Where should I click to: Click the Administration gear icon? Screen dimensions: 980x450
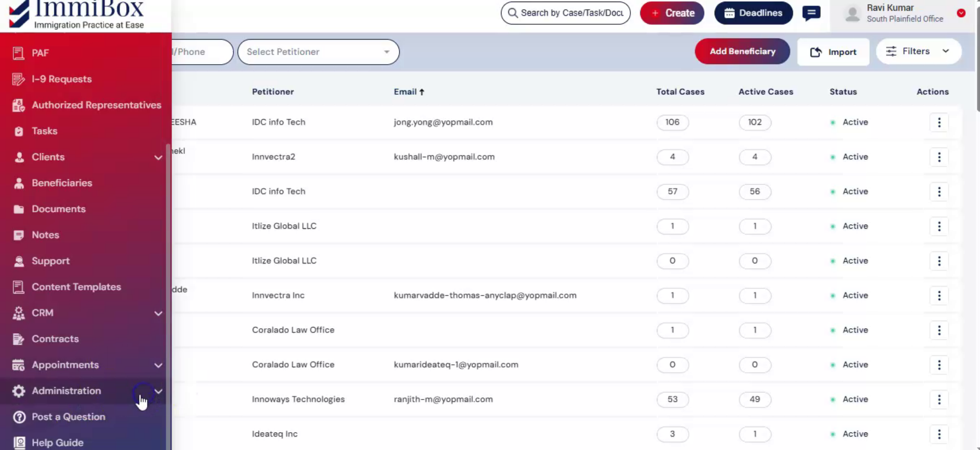[19, 391]
